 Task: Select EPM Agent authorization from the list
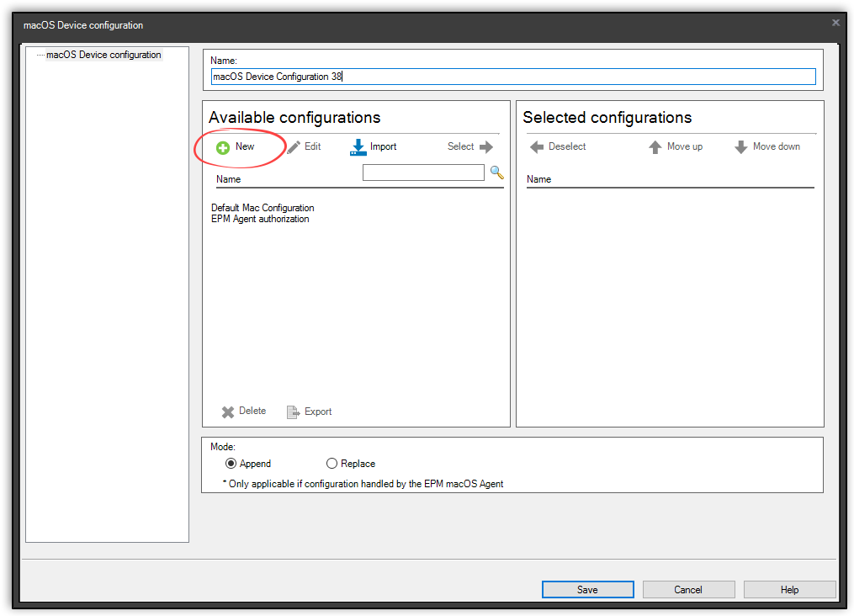pyautogui.click(x=262, y=219)
